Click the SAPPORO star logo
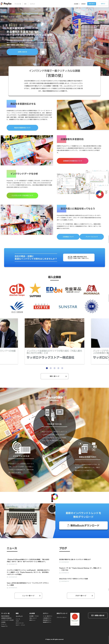This screenshot has height=644, width=109. [35, 290]
